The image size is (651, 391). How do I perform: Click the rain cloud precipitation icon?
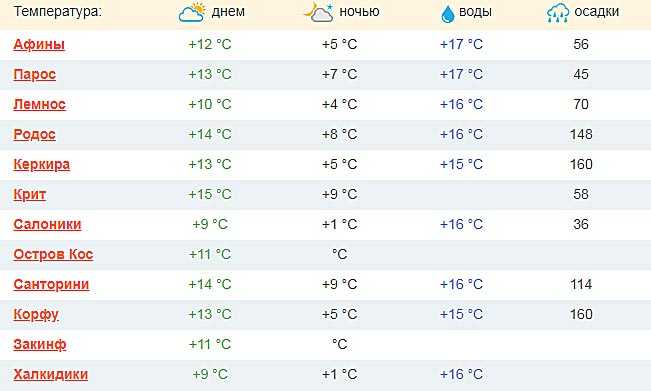click(558, 12)
